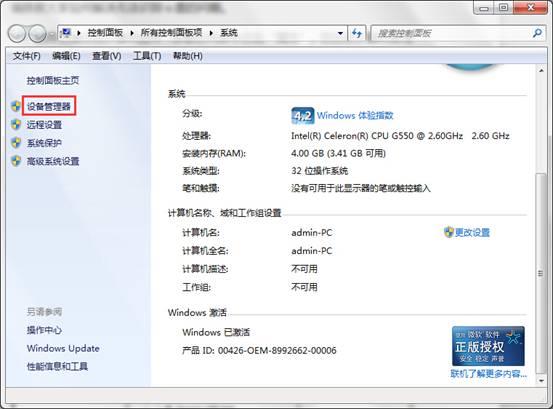This screenshot has width=553, height=409.
Task: Minimize the system window
Action: 484,8
